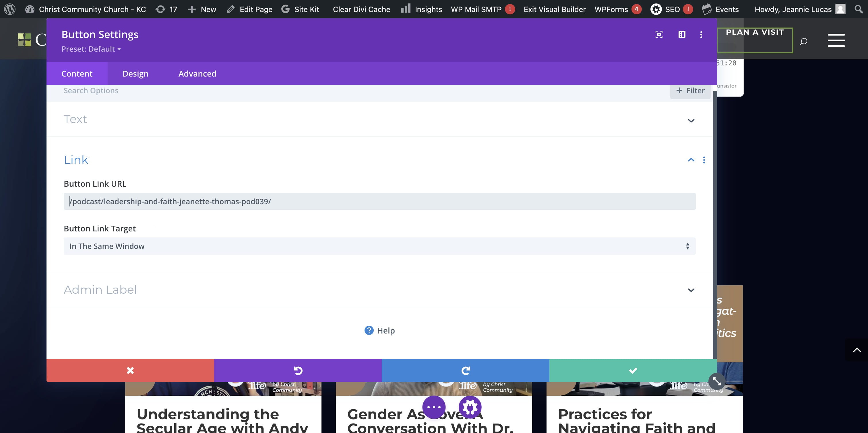Expand Admin Label with its chevron
Viewport: 868px width, 433px height.
[691, 290]
